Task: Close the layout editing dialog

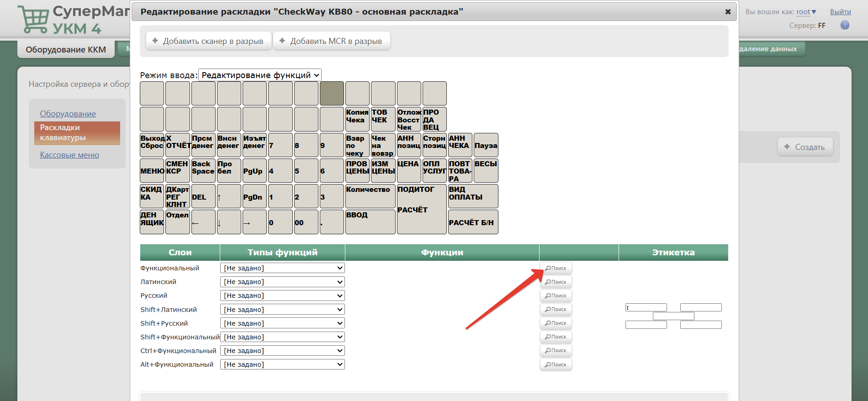Action: click(x=728, y=12)
